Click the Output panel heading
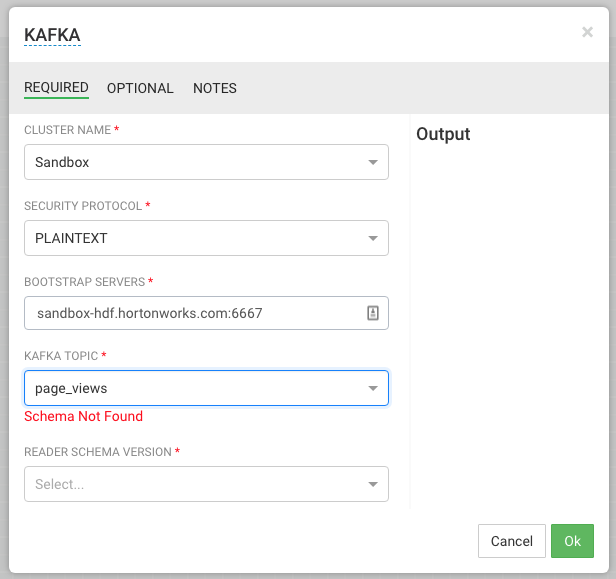 click(x=443, y=134)
